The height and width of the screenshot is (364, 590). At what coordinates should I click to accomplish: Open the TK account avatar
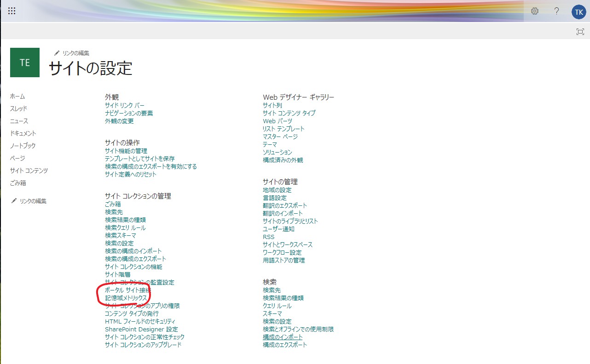578,11
